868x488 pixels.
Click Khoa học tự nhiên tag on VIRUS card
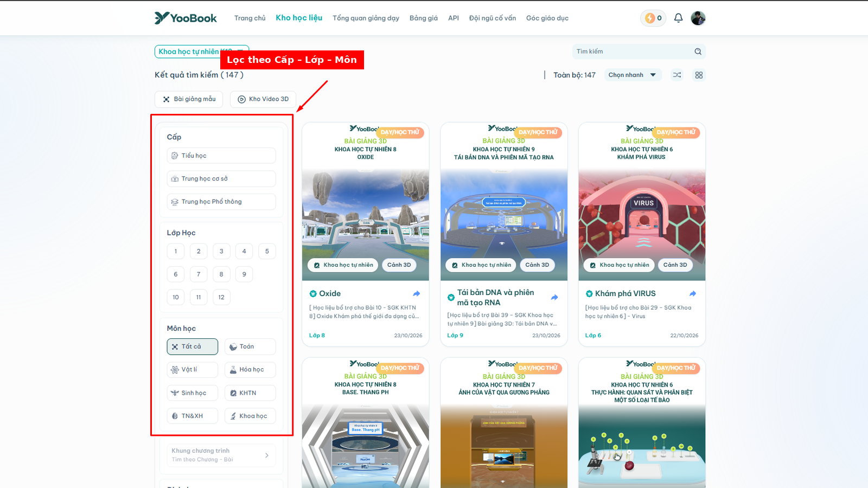point(619,265)
